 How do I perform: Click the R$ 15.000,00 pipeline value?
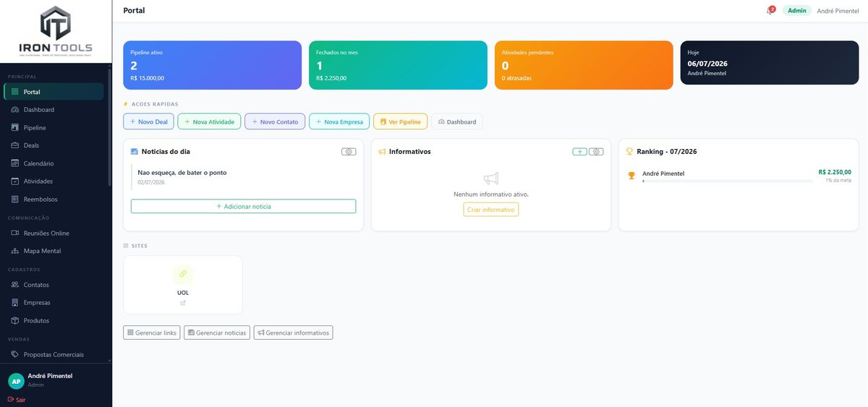tap(148, 78)
